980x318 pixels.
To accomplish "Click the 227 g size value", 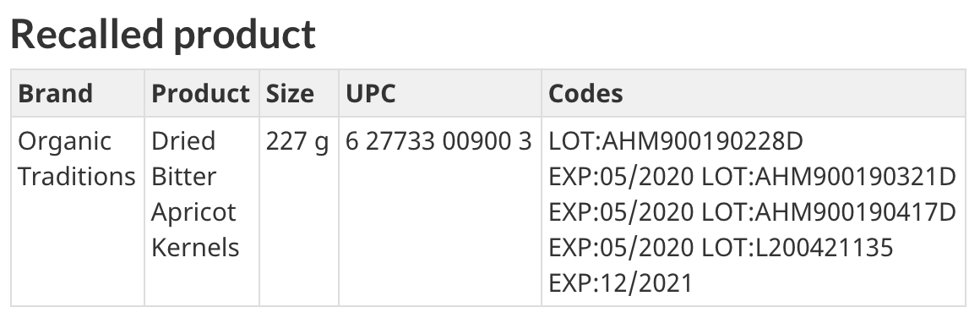I will (297, 142).
